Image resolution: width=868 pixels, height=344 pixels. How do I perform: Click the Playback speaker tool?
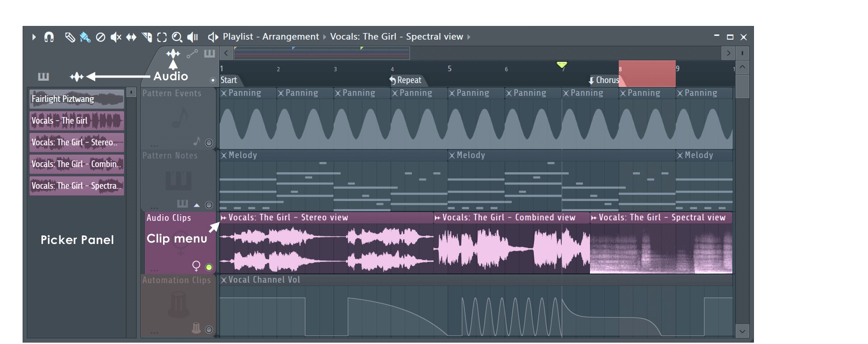(192, 37)
